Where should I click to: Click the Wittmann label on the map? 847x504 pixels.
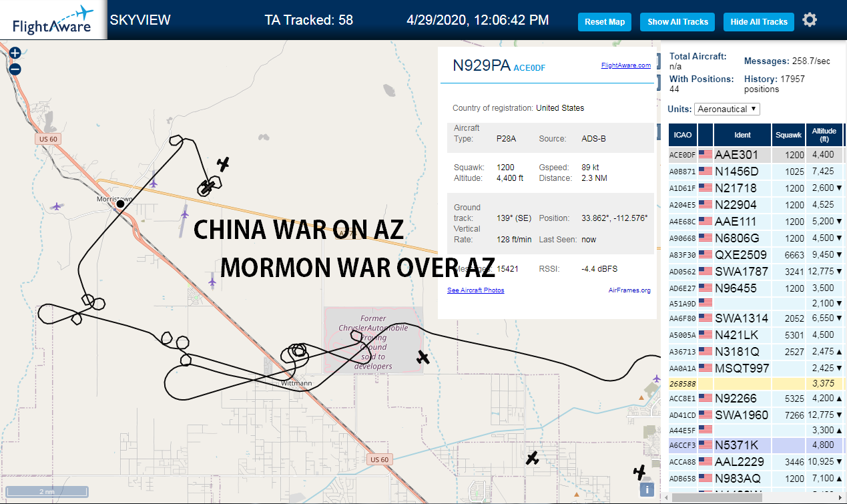point(296,384)
